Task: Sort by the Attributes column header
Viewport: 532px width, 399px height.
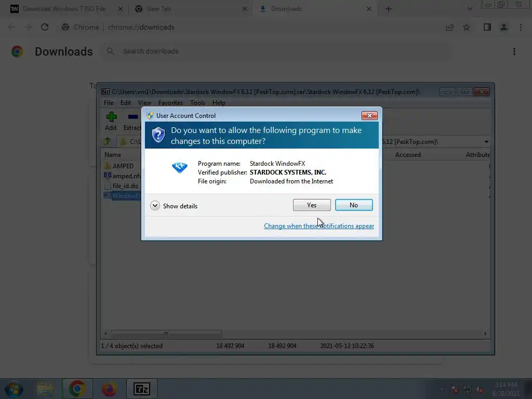Action: [x=478, y=155]
